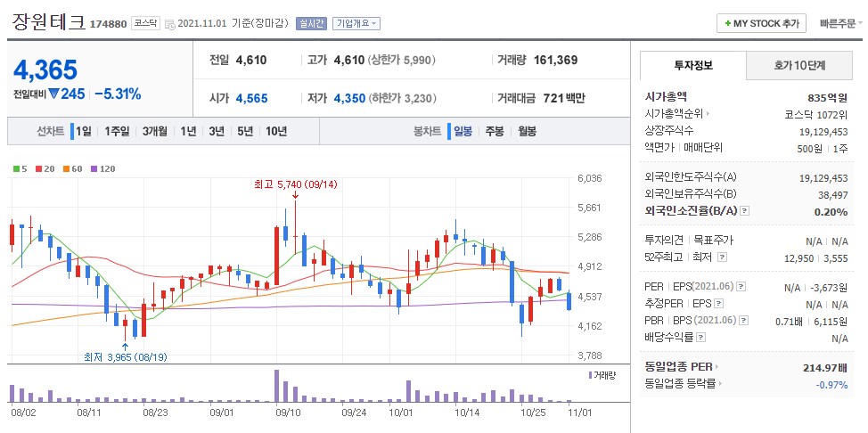The height and width of the screenshot is (433, 868).
Task: Select the 1일 line chart period
Action: click(83, 132)
